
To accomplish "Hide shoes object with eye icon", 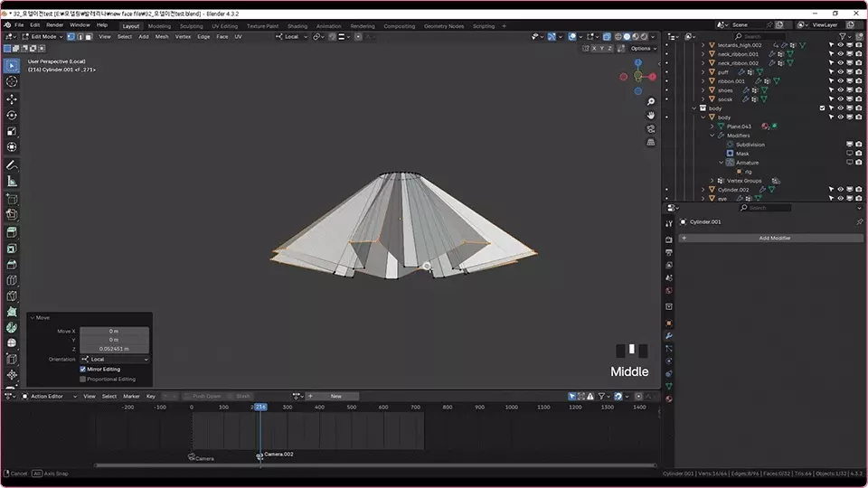I will pos(840,90).
